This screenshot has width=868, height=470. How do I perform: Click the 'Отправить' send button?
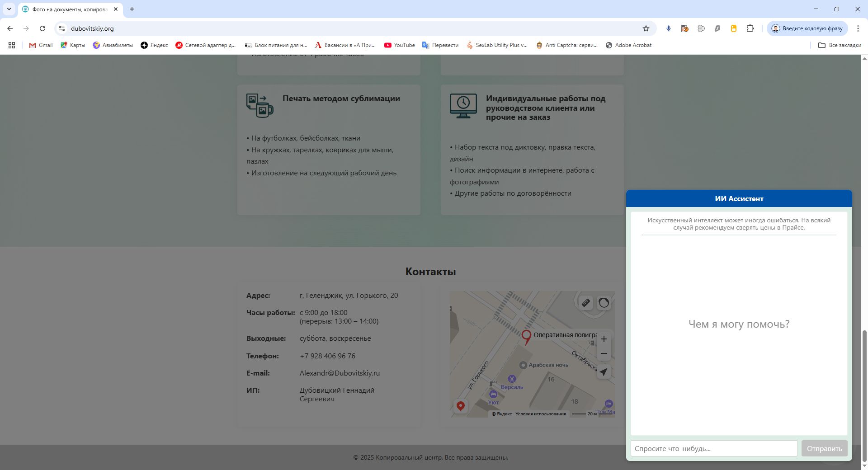[825, 448]
